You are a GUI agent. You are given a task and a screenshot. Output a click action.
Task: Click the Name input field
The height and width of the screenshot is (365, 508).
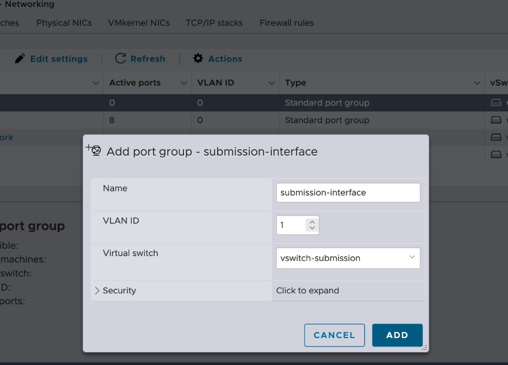tap(348, 193)
